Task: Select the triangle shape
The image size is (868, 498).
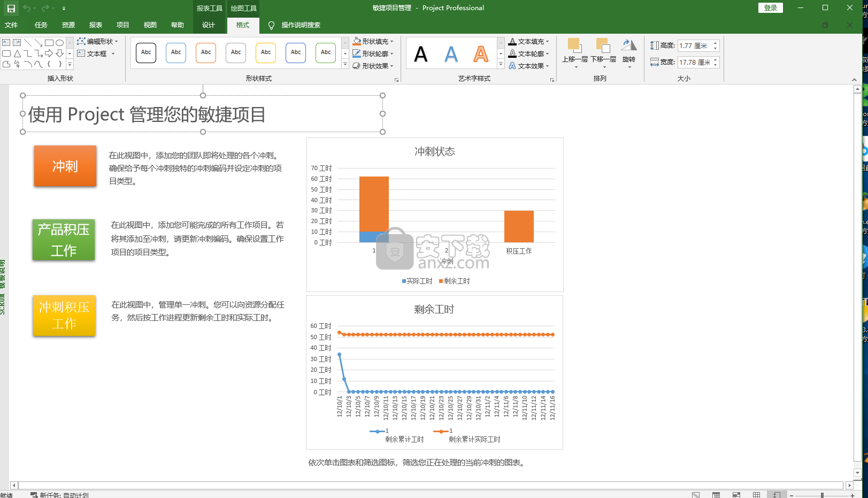Action: pos(17,53)
